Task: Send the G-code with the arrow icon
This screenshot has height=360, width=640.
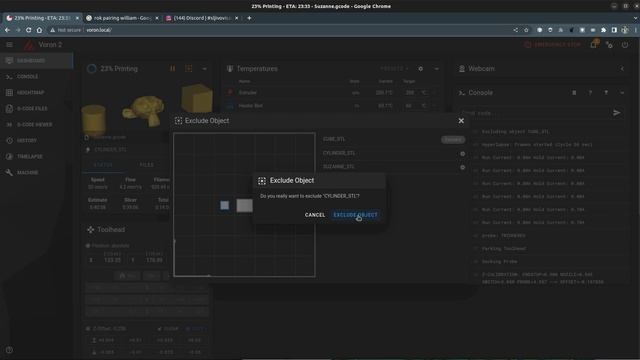Action: 617,113
